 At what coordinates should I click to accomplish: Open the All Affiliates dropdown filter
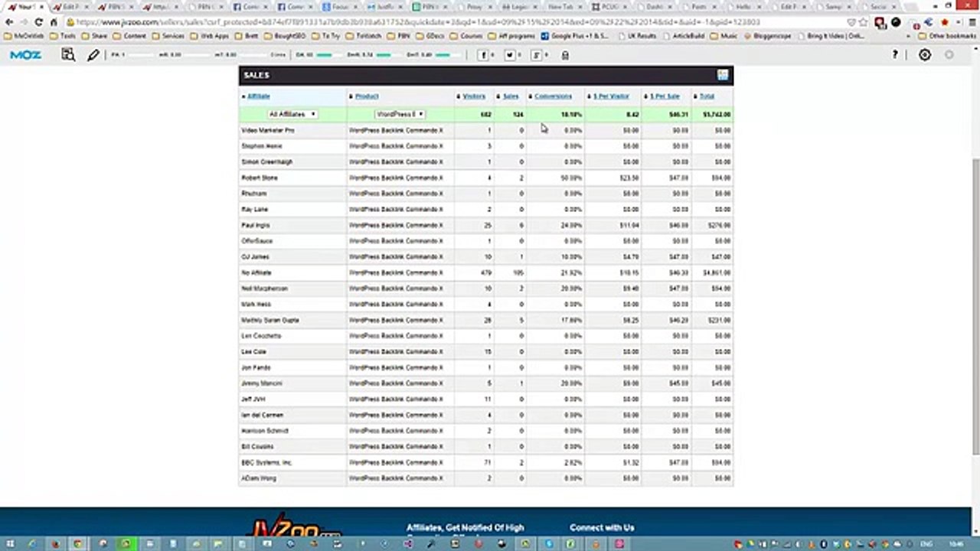(292, 114)
